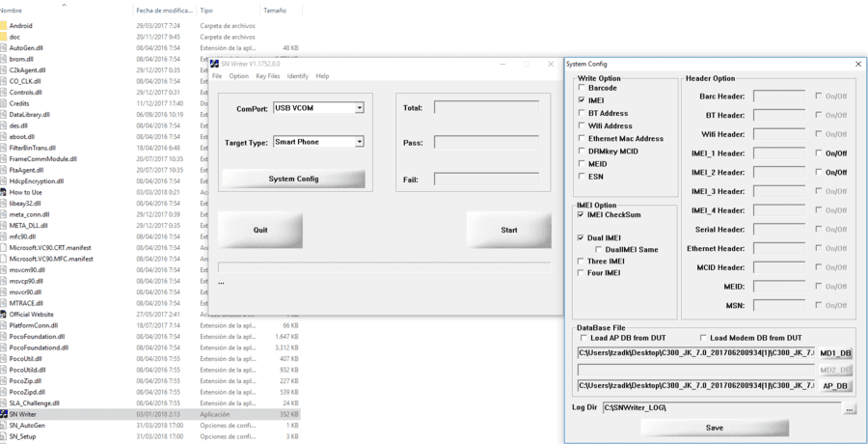
Task: Click the MD1_DB file path field
Action: [x=696, y=352]
